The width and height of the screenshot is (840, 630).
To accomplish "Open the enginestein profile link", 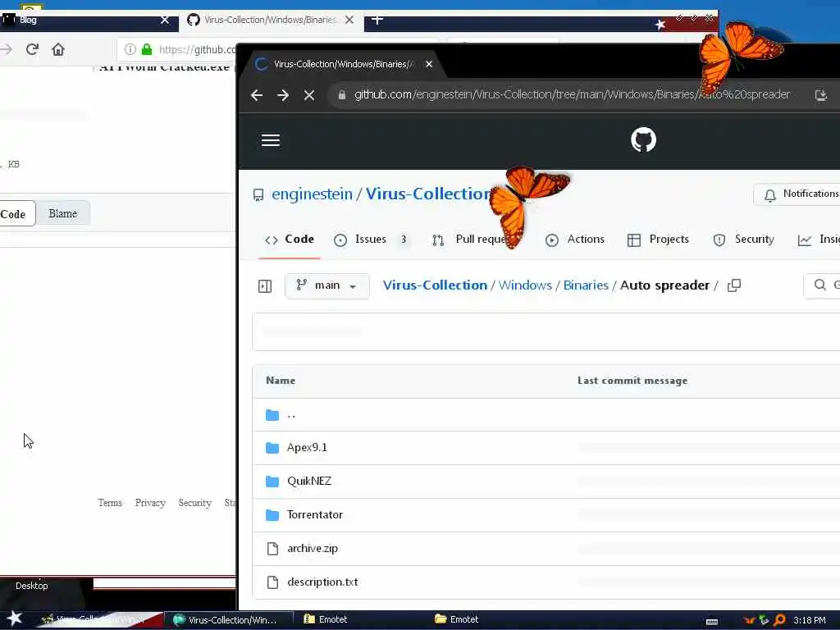I will 313,194.
